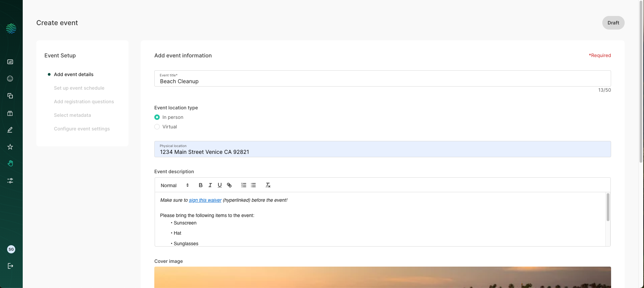The width and height of the screenshot is (644, 288).
Task: Open the Normal text style dropdown
Action: pos(175,185)
